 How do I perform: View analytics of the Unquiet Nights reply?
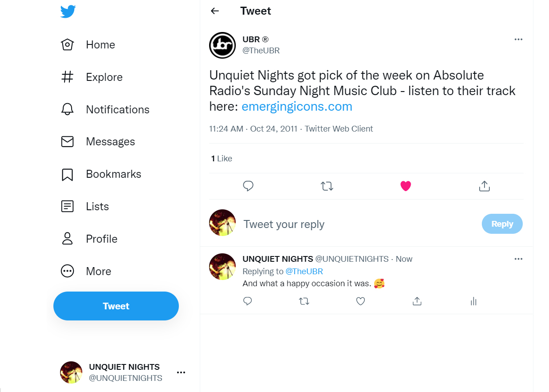click(473, 301)
